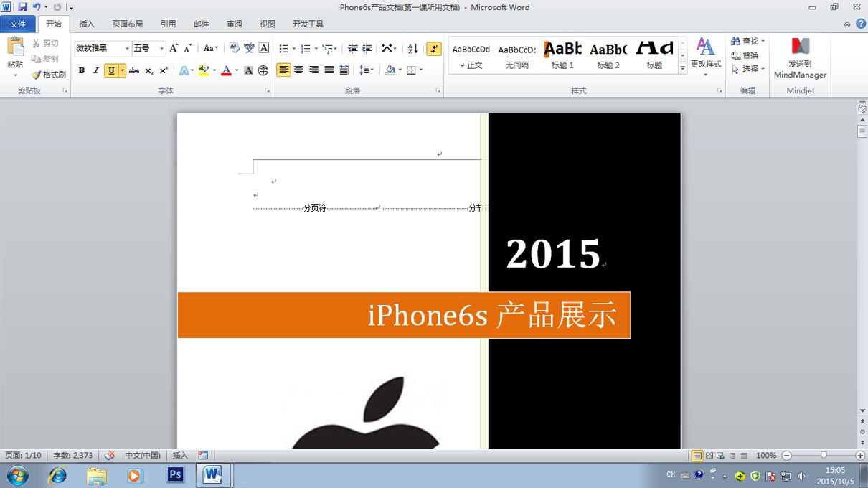Click the Enclose Characters icon
The height and width of the screenshot is (488, 868).
click(x=263, y=70)
